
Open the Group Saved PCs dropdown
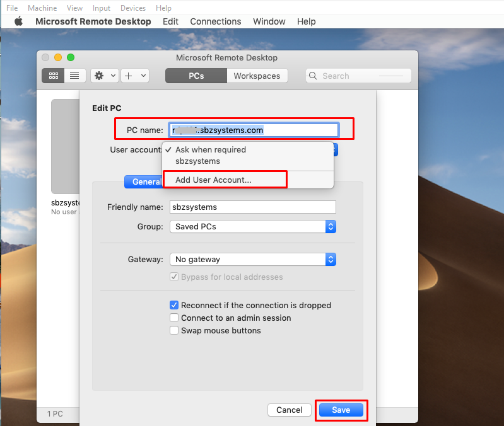(x=253, y=227)
